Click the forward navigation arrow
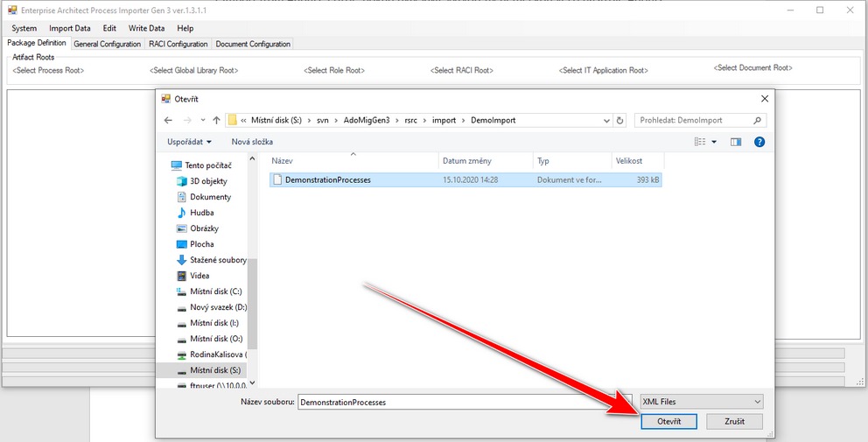Viewport: 868px width, 442px height. [x=187, y=120]
